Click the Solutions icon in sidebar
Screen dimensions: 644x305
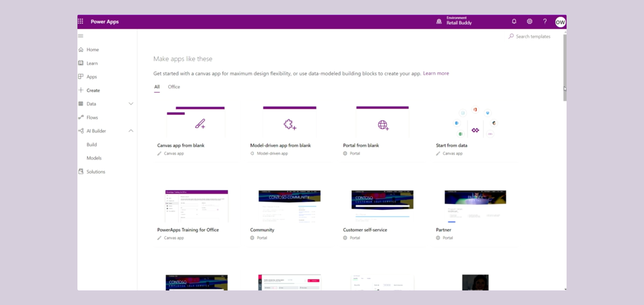[x=81, y=171]
